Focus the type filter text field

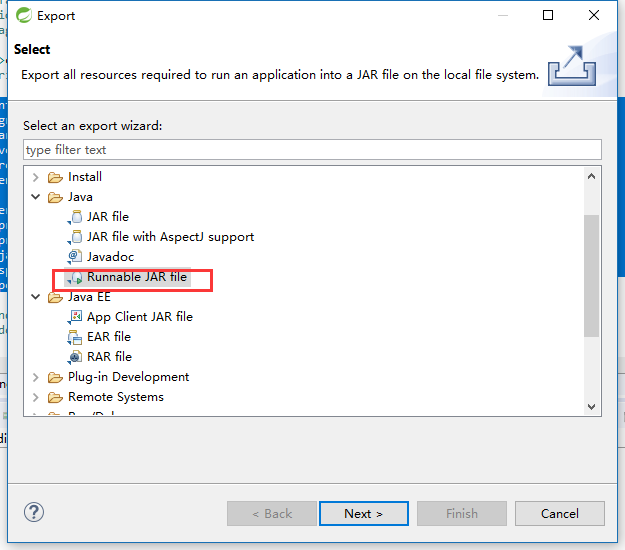coord(312,150)
